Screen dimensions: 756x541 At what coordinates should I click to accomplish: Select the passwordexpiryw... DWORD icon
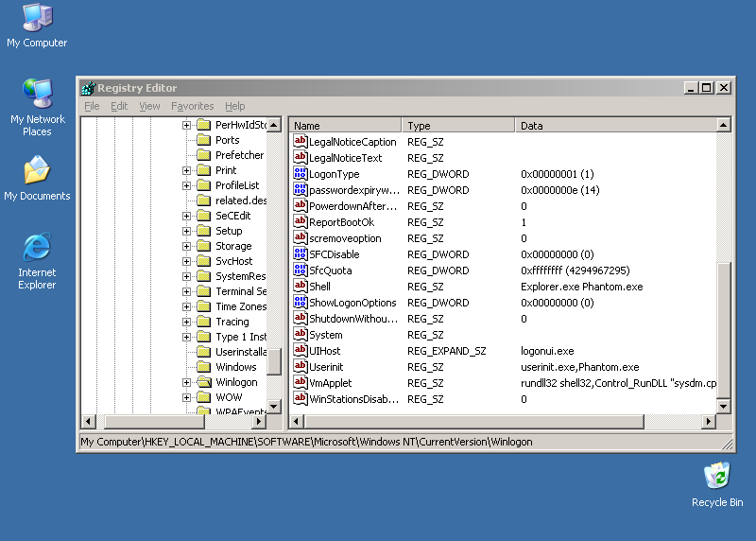coord(300,190)
